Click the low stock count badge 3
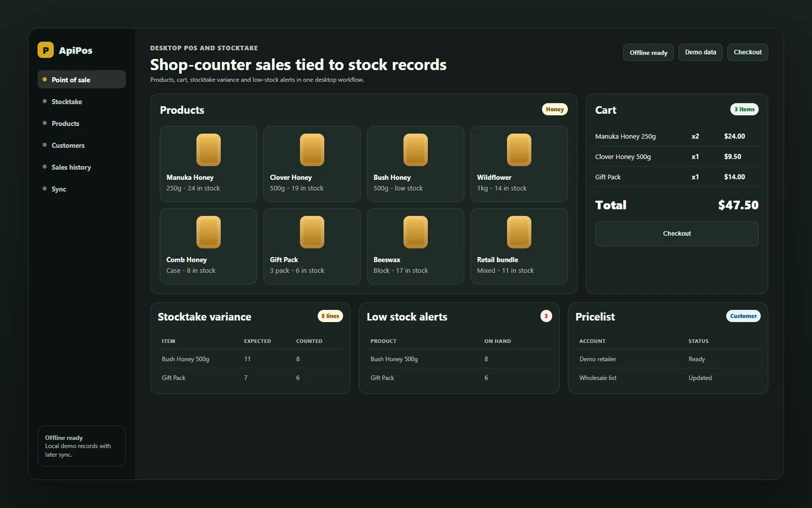Screen dimensions: 812x508 (546, 316)
